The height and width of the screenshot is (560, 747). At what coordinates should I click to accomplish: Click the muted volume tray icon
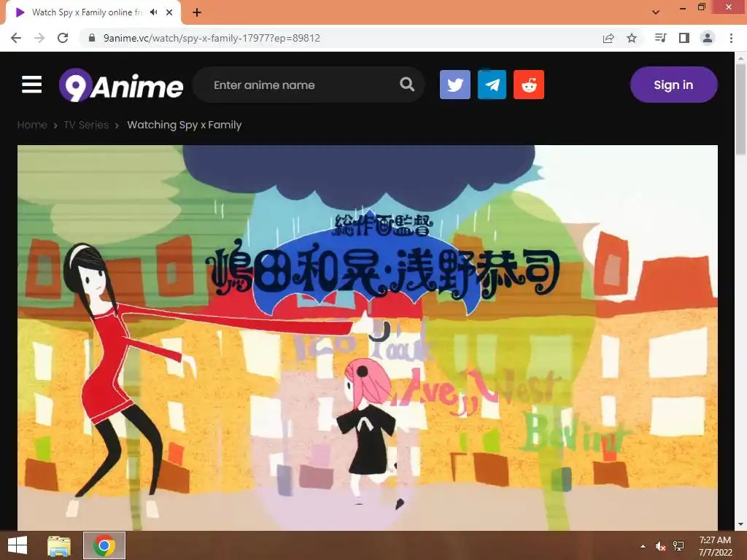660,546
